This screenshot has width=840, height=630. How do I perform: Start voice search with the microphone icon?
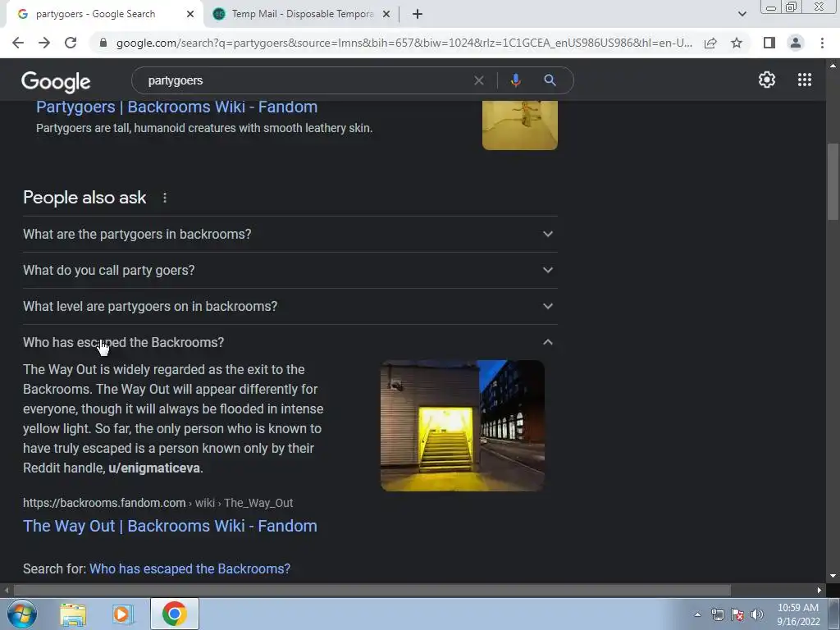[515, 80]
